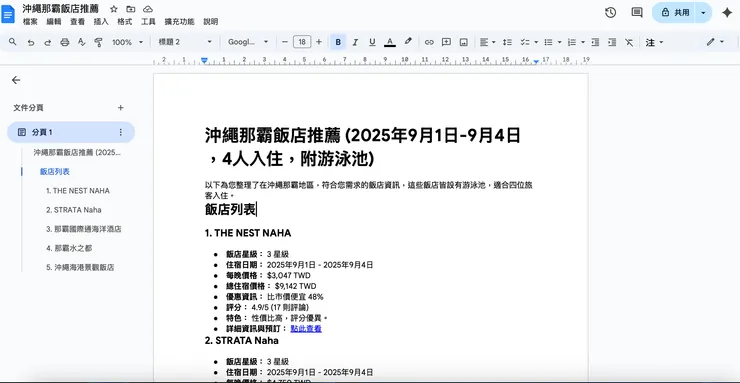Open the 格式 menu
Image resolution: width=740 pixels, height=383 pixels.
(x=125, y=22)
